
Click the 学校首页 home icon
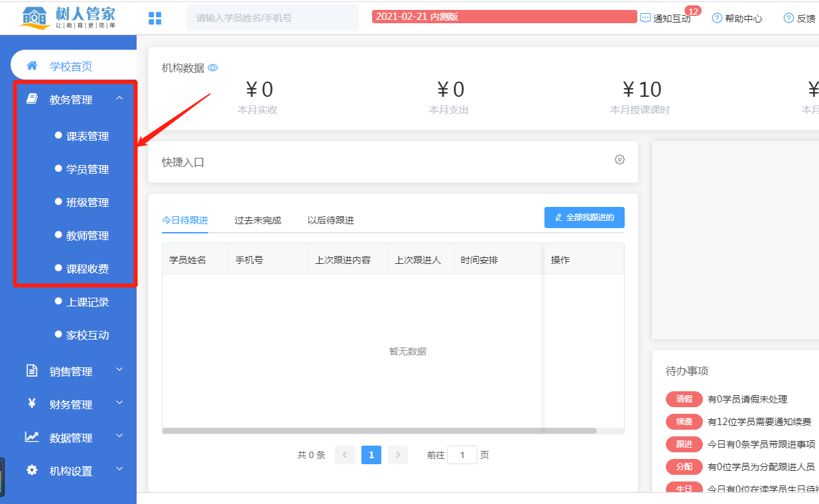click(31, 66)
